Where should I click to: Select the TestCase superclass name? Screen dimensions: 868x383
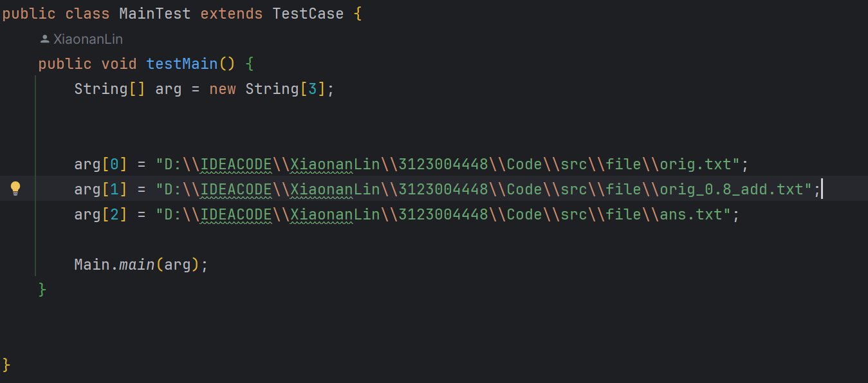click(x=308, y=14)
